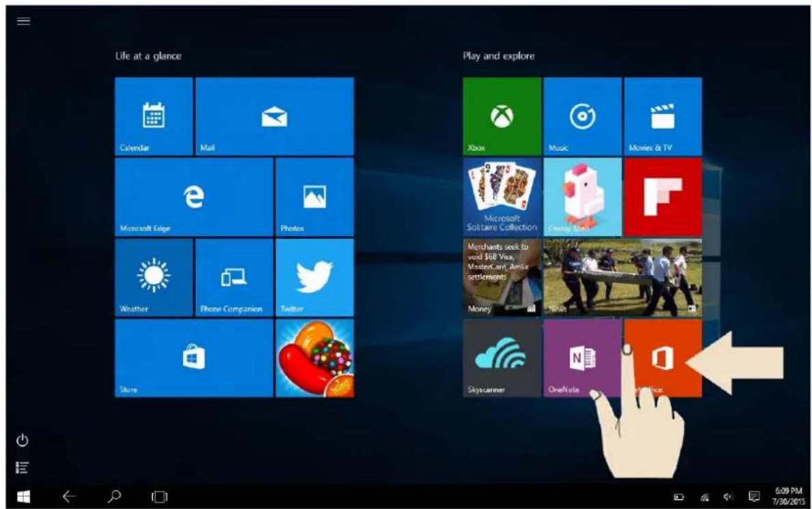Open the OneNote tile
Screen dimensions: 812x509
point(583,358)
